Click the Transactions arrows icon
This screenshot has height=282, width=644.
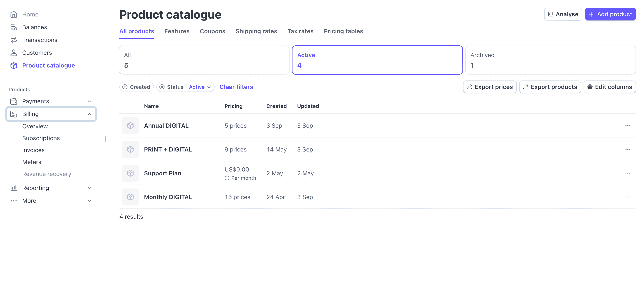[14, 40]
